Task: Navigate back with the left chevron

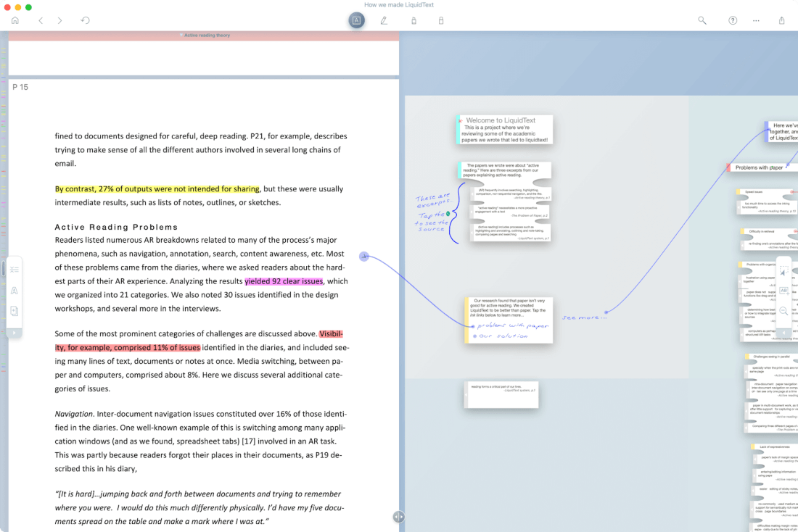Action: point(41,20)
